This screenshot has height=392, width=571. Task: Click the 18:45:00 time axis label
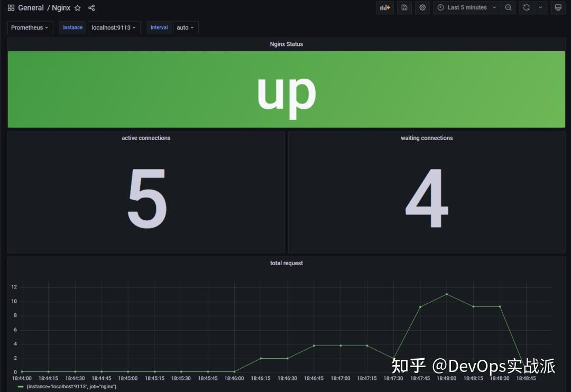[128, 379]
